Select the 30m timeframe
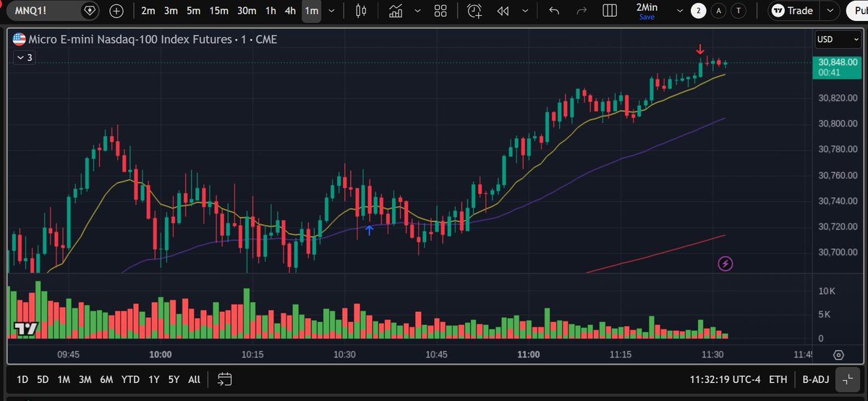Viewport: 868px width, 401px height. coord(247,11)
